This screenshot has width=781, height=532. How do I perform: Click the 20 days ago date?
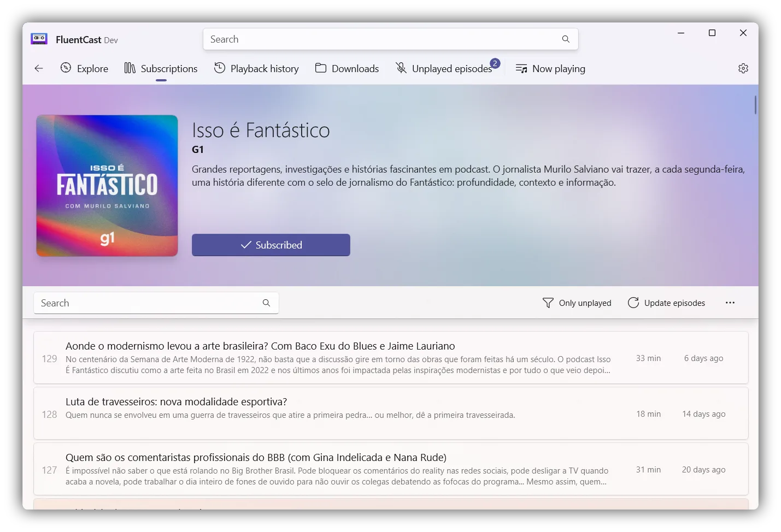tap(704, 470)
